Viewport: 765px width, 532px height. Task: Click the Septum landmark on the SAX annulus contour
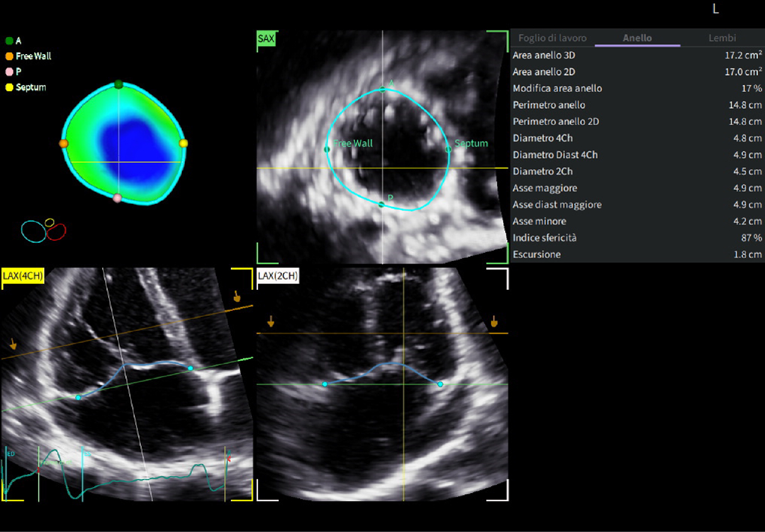coord(448,148)
